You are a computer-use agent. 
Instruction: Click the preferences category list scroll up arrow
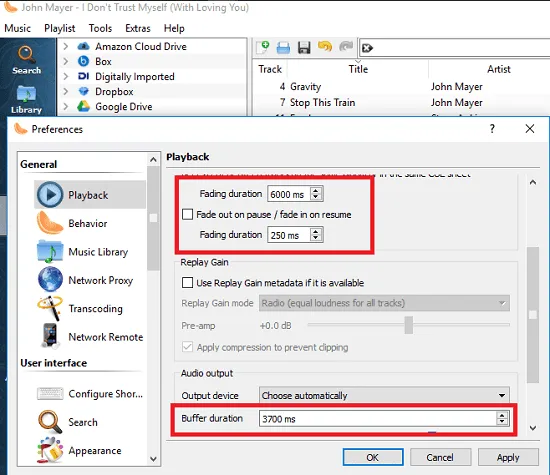tap(153, 160)
